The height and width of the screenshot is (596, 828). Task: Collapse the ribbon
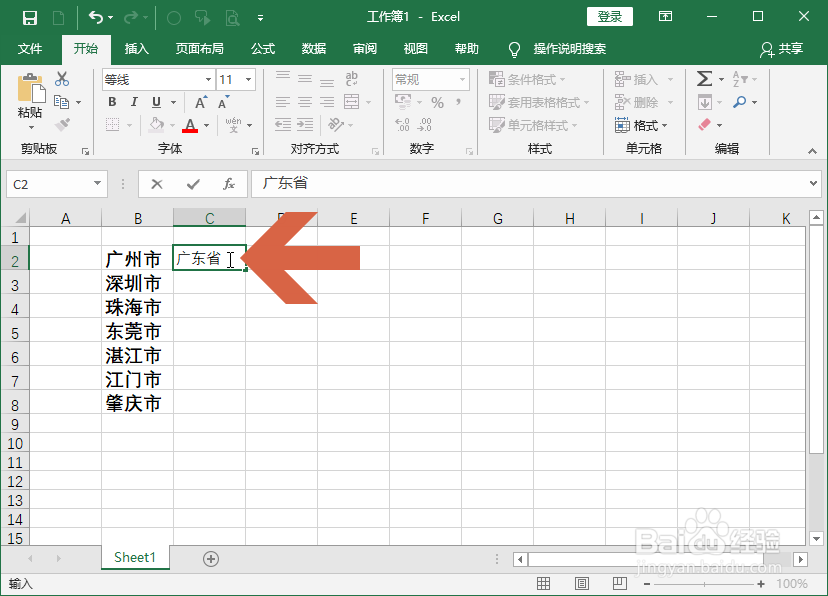[x=812, y=152]
